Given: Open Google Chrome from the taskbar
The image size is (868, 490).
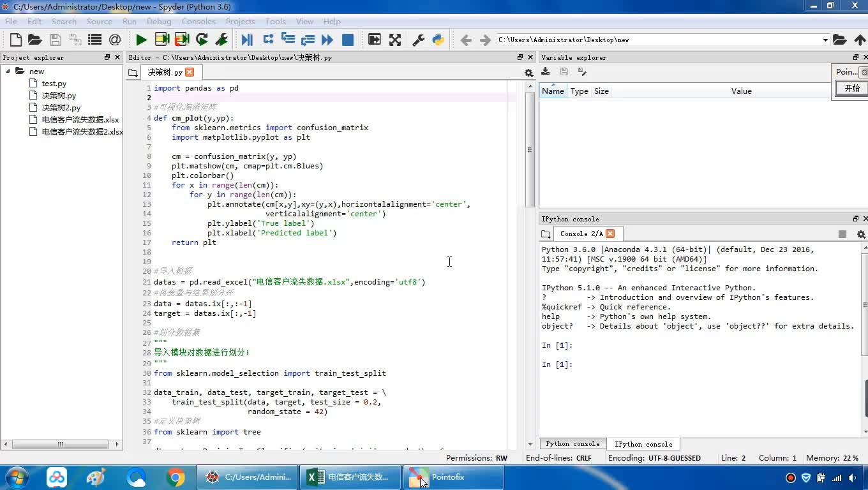Looking at the screenshot, I should [x=176, y=477].
